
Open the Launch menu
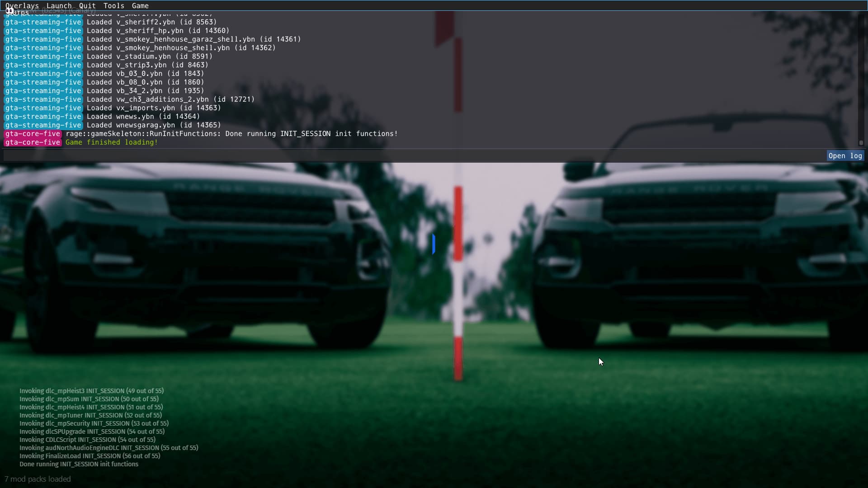59,5
